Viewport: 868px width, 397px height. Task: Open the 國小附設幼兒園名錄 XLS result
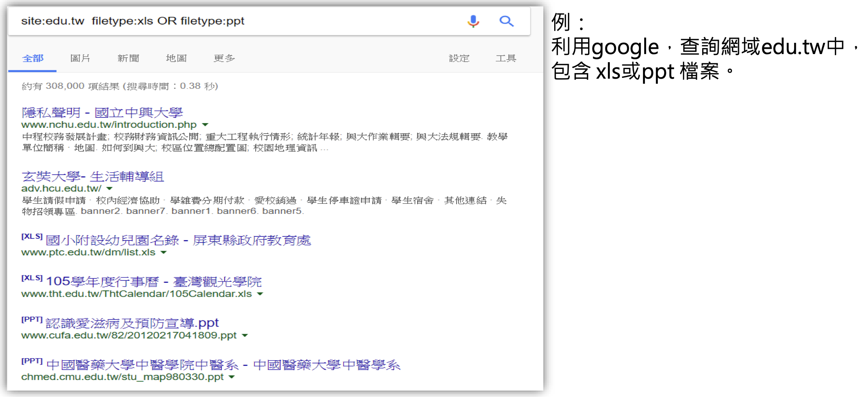tap(177, 240)
